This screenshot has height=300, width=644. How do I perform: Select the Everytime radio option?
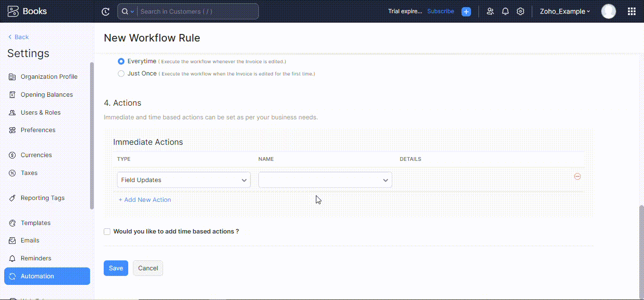coord(121,61)
